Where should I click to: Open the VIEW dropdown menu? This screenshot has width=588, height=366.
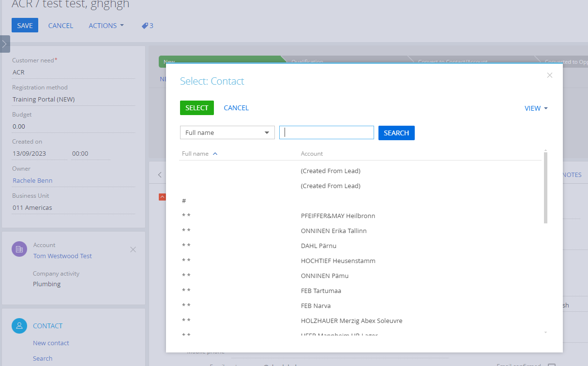pos(536,108)
